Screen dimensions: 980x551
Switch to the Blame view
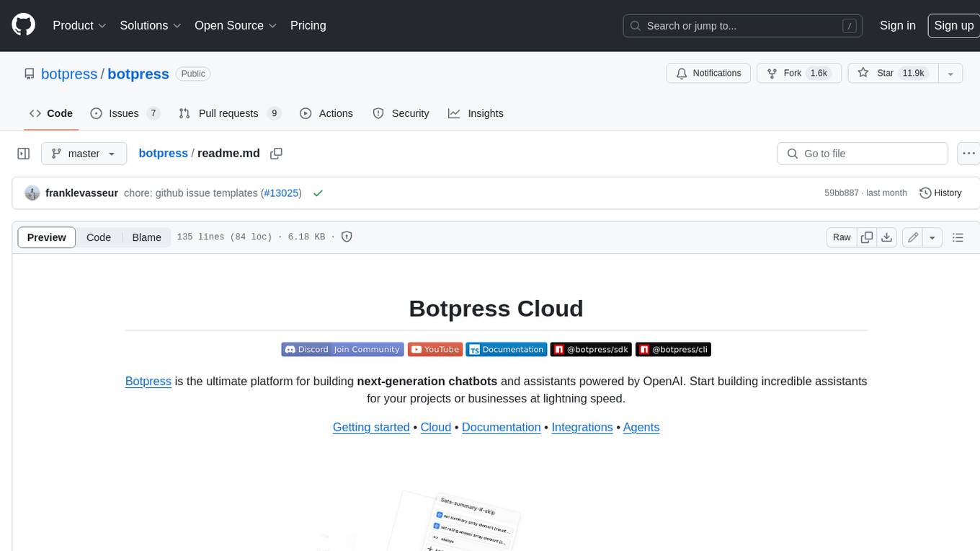point(146,237)
